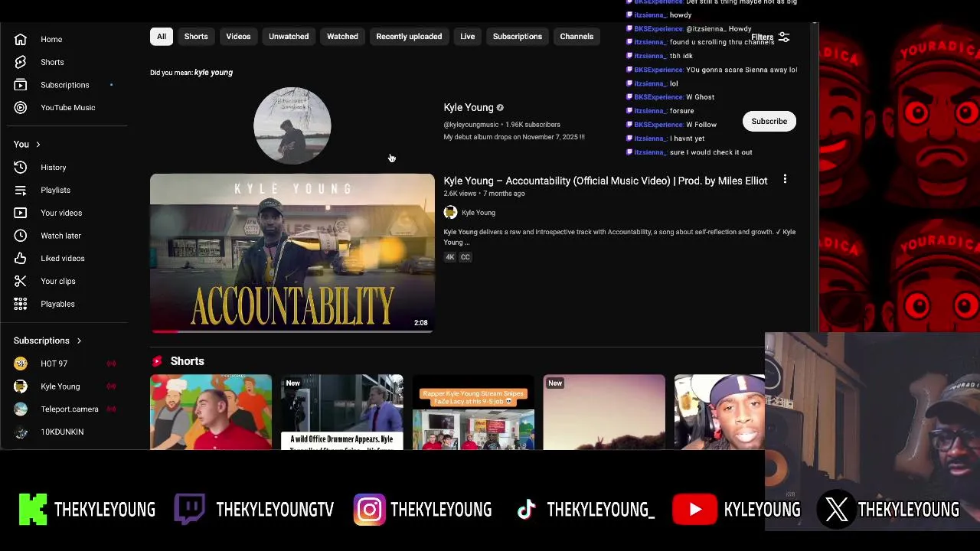Open the three-dot menu for Accountability video

coord(785,180)
